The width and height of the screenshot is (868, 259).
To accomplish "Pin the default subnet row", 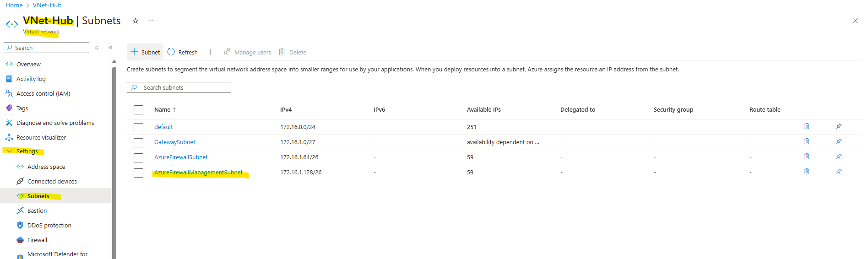I will [839, 126].
